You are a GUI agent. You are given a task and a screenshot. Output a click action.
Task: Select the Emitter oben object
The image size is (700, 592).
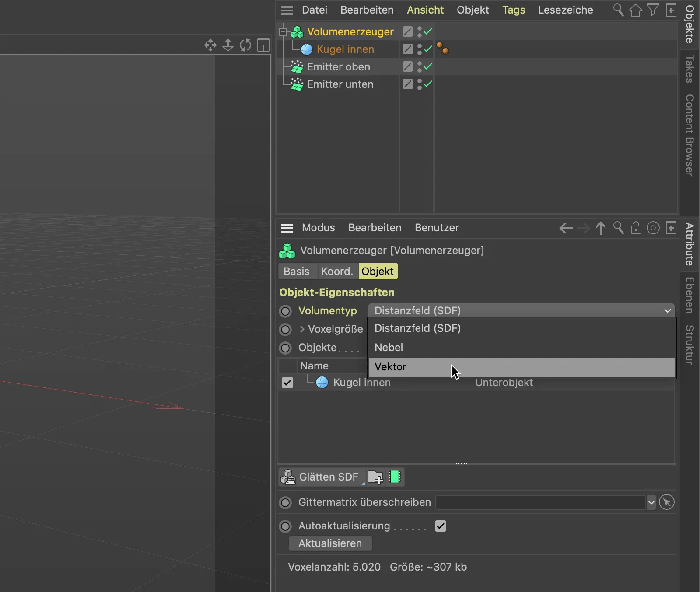click(338, 67)
